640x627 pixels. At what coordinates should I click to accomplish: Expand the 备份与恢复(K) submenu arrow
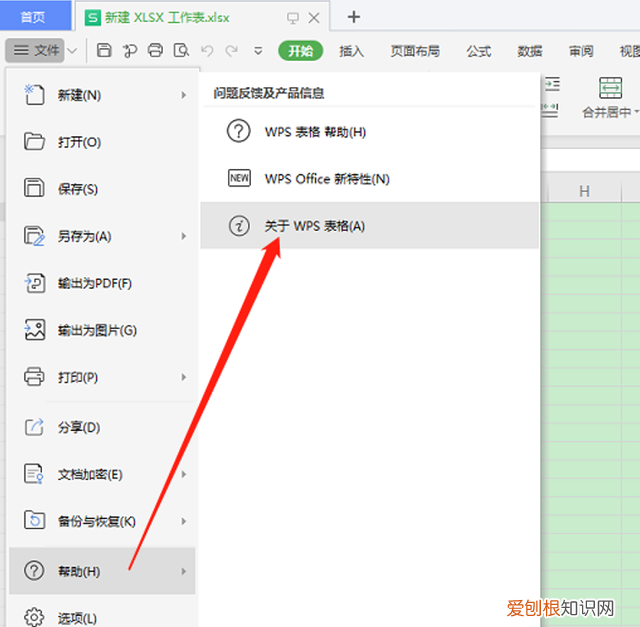pos(184,521)
